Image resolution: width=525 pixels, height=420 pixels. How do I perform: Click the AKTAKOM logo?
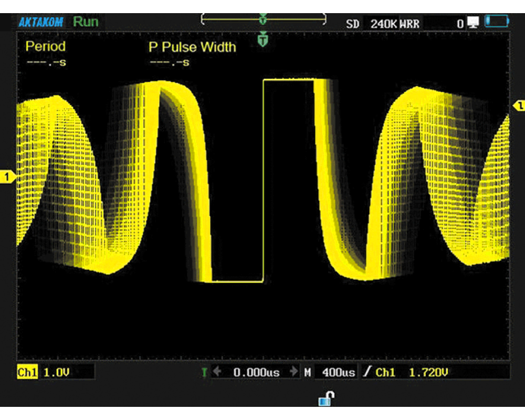41,23
